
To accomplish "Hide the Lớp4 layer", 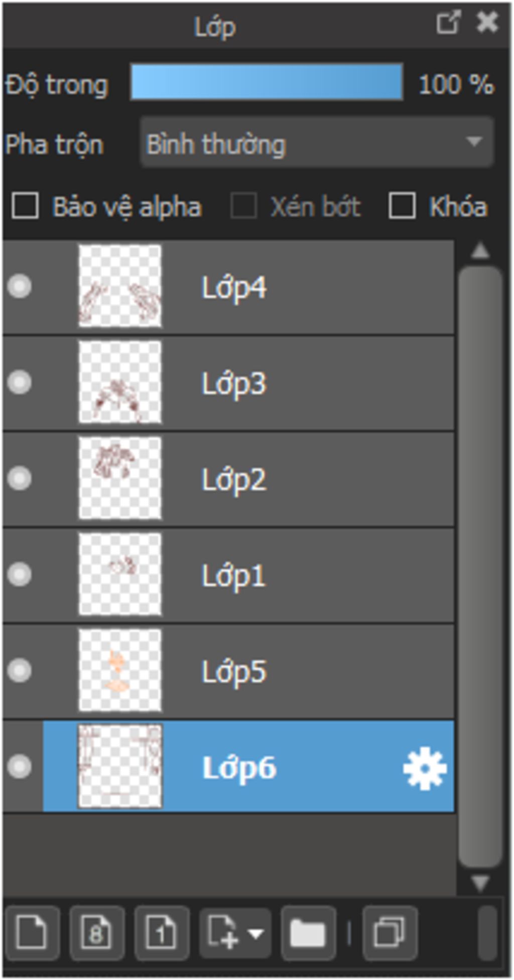I will (x=20, y=287).
